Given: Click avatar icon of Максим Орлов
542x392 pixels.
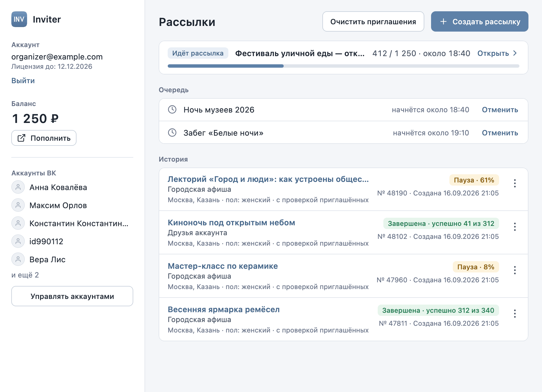Looking at the screenshot, I should 18,205.
